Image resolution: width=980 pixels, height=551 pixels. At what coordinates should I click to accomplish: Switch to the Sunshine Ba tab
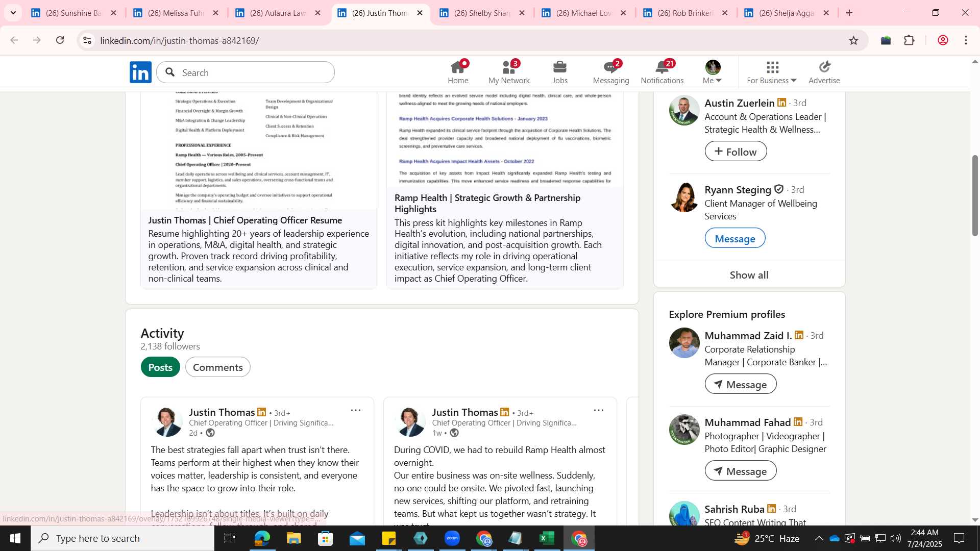(x=74, y=13)
